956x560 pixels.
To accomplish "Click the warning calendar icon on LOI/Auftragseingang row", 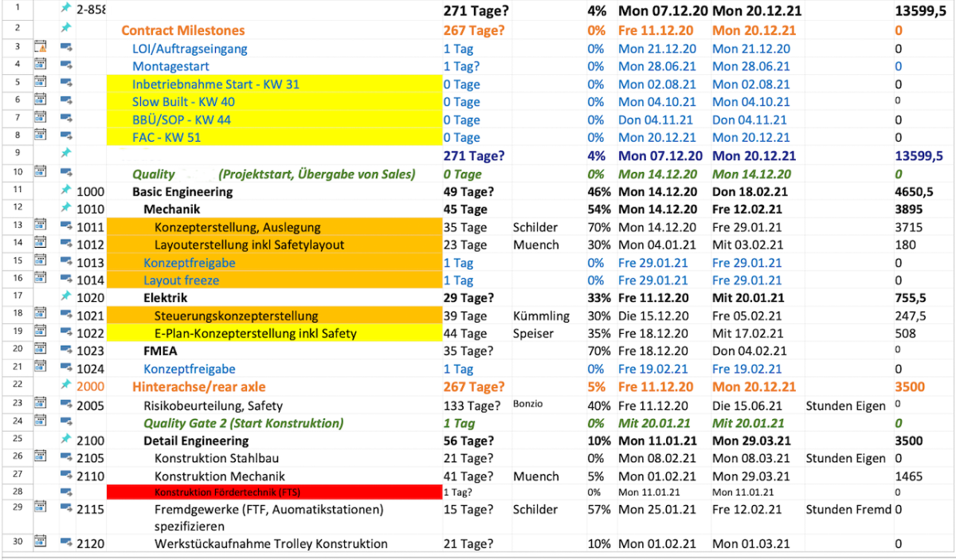I will [41, 49].
